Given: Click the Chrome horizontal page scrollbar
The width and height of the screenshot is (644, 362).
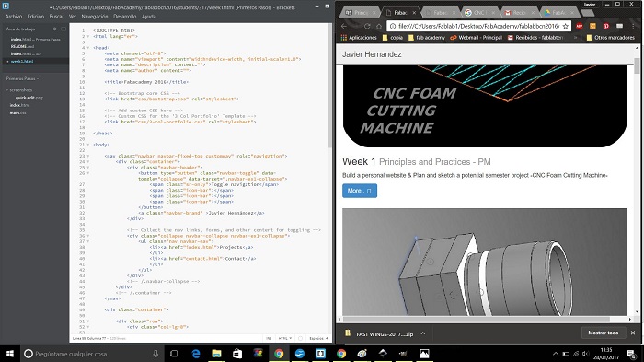Looking at the screenshot, I should (x=477, y=320).
